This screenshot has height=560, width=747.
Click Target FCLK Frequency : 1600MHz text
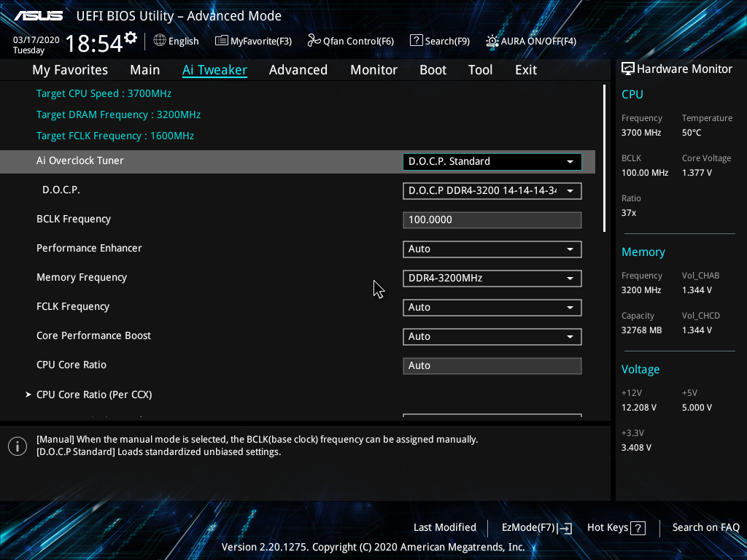pyautogui.click(x=115, y=136)
